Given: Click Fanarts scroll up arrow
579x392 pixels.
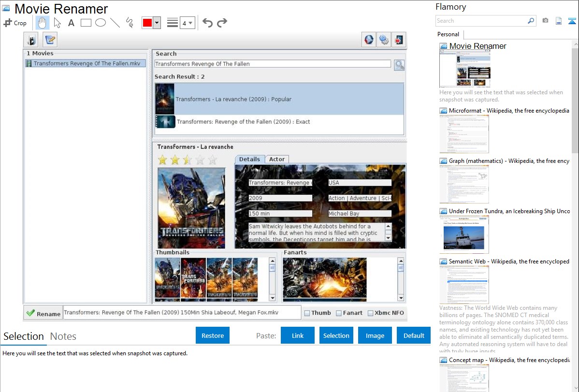Looking at the screenshot, I should tap(401, 261).
